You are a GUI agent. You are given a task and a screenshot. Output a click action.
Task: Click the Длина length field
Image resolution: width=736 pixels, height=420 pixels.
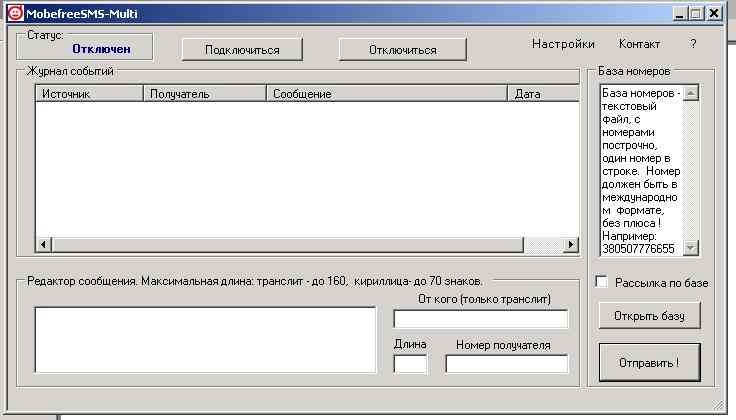[x=410, y=364]
